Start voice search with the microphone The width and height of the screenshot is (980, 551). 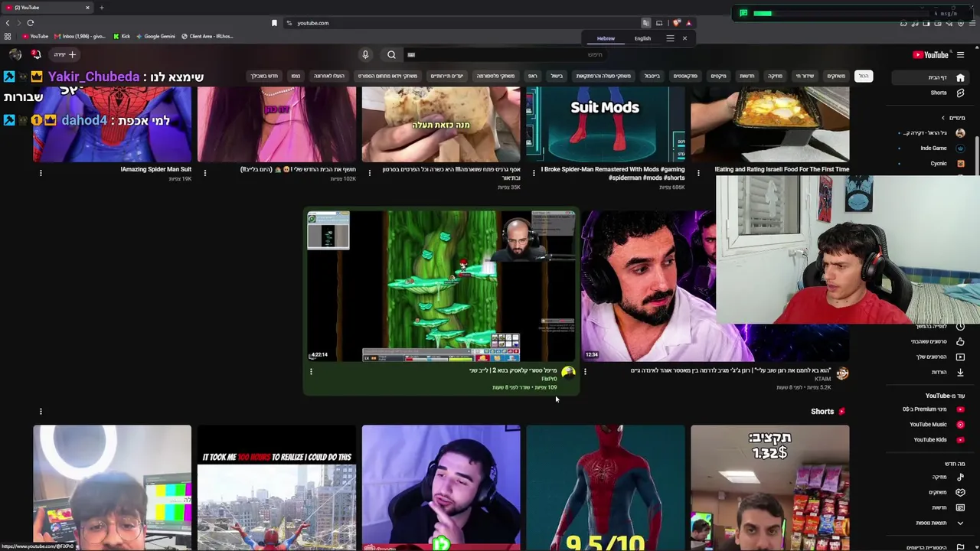(x=365, y=54)
